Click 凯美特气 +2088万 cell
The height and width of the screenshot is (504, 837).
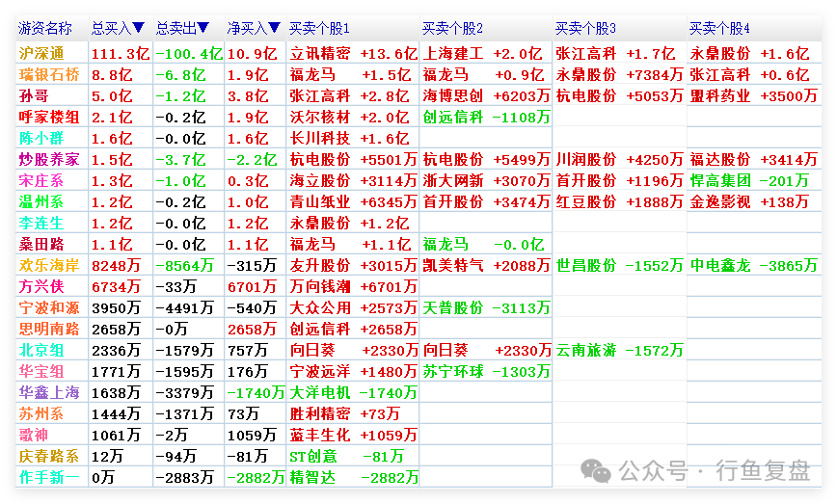click(x=486, y=265)
